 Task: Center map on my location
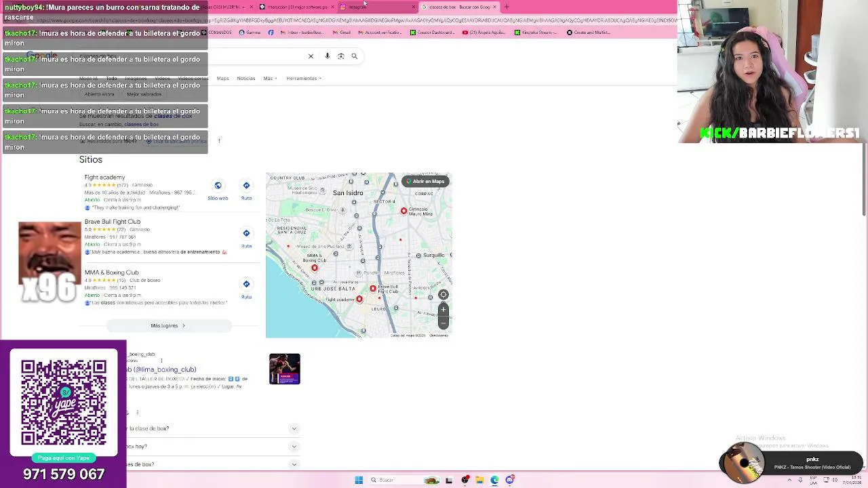pyautogui.click(x=443, y=294)
